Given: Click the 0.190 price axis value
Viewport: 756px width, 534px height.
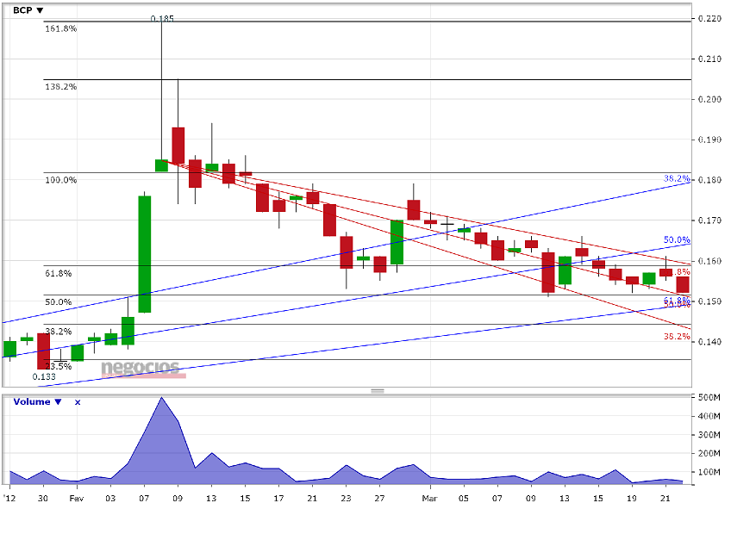Looking at the screenshot, I should click(709, 140).
